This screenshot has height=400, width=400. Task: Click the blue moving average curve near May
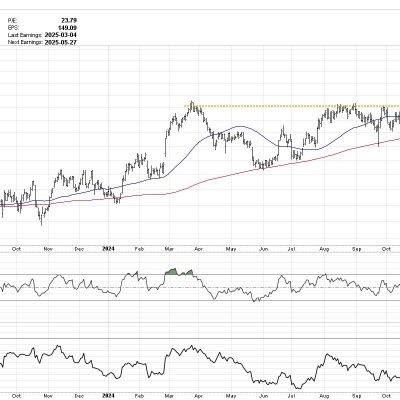238,127
